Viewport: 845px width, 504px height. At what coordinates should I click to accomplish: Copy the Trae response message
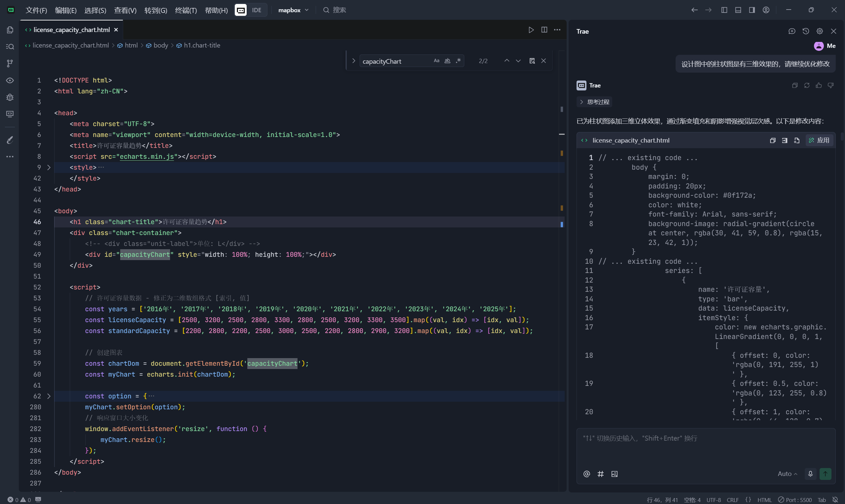(x=795, y=85)
